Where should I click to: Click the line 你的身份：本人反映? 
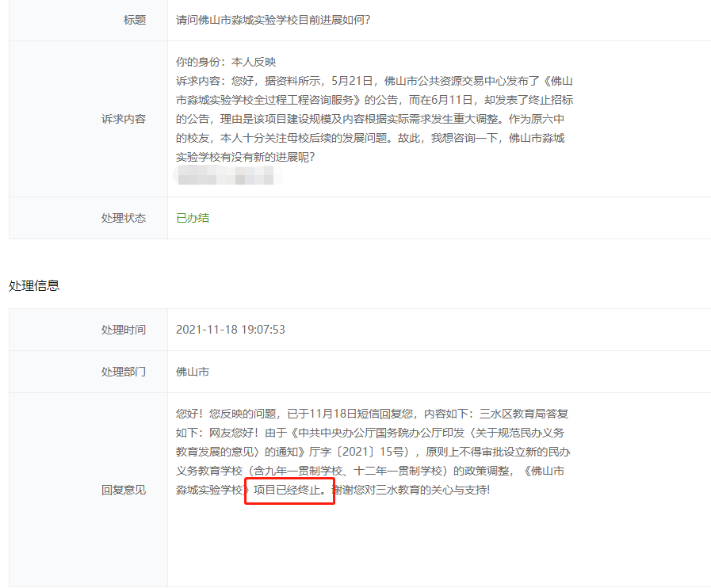click(226, 62)
